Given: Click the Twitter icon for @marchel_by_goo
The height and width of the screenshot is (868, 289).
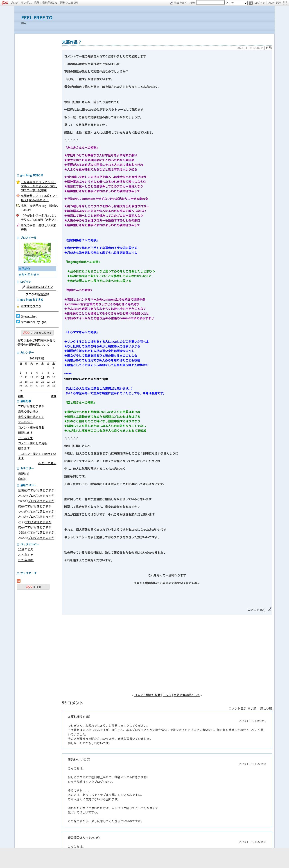Looking at the screenshot, I should click(x=18, y=322).
